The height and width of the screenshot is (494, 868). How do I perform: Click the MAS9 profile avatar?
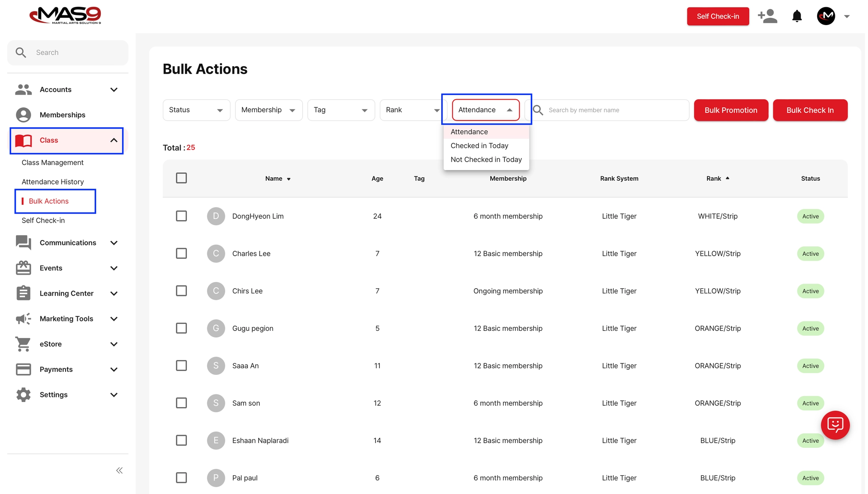click(x=826, y=17)
